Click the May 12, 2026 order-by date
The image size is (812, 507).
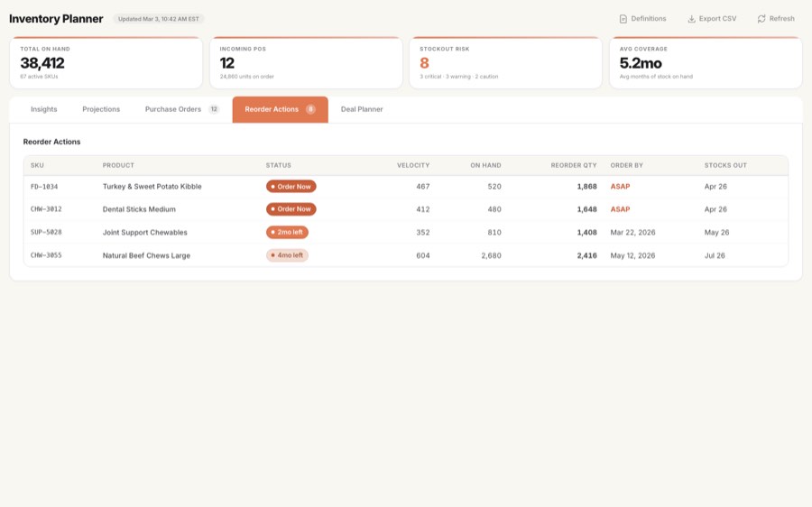(x=632, y=255)
